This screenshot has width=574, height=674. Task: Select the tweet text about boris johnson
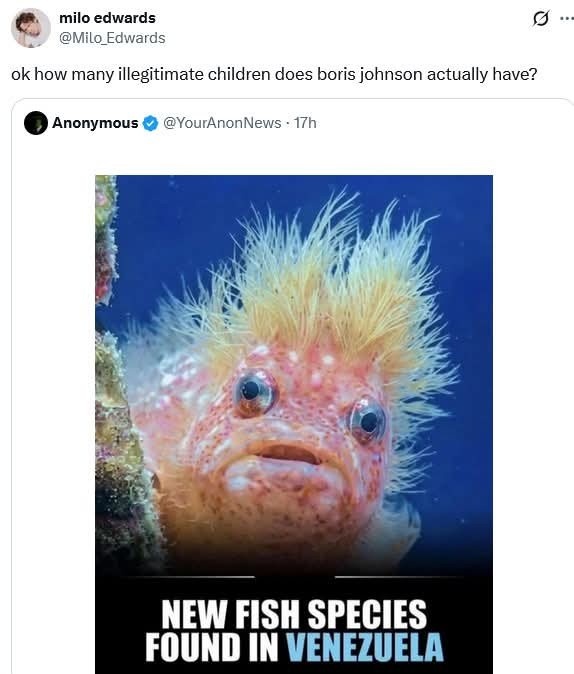pyautogui.click(x=274, y=74)
